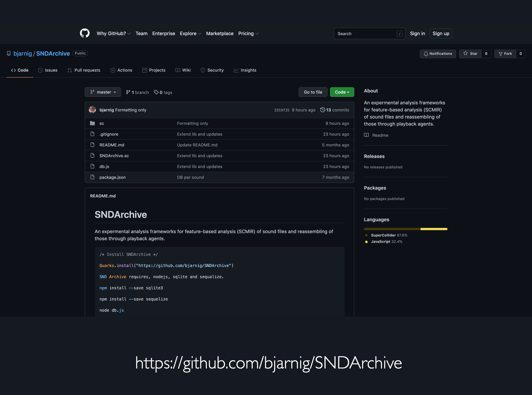Image resolution: width=532 pixels, height=395 pixels.
Task: Fork the repository using the Fork button
Action: coord(505,54)
